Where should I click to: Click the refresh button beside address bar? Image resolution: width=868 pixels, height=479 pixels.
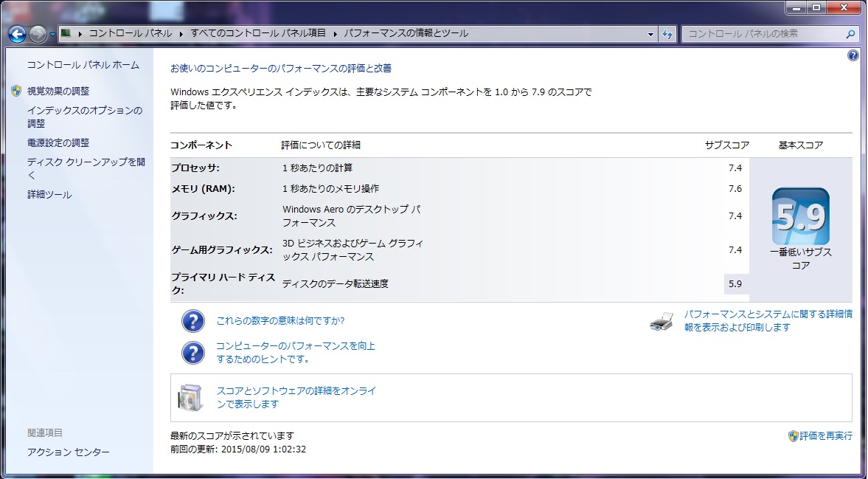coord(667,34)
